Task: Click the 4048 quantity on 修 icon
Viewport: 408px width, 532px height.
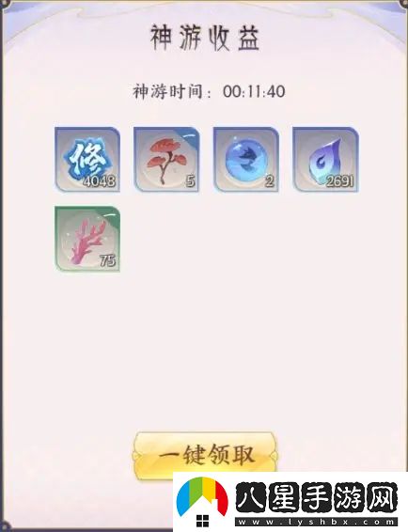Action: point(100,181)
